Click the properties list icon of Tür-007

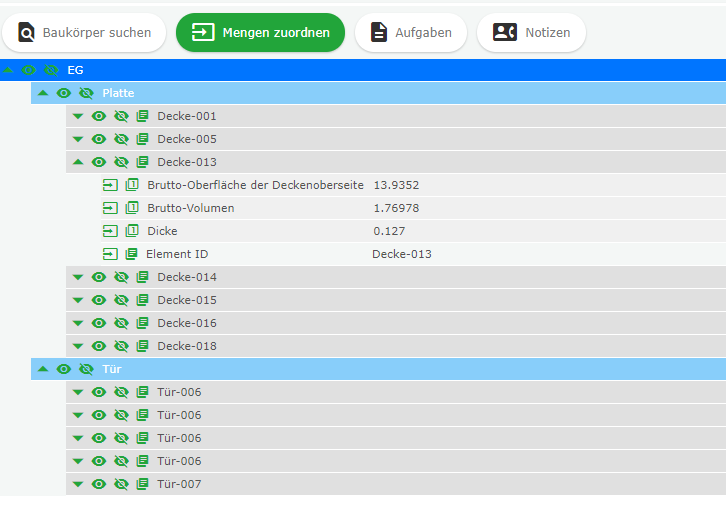point(142,484)
